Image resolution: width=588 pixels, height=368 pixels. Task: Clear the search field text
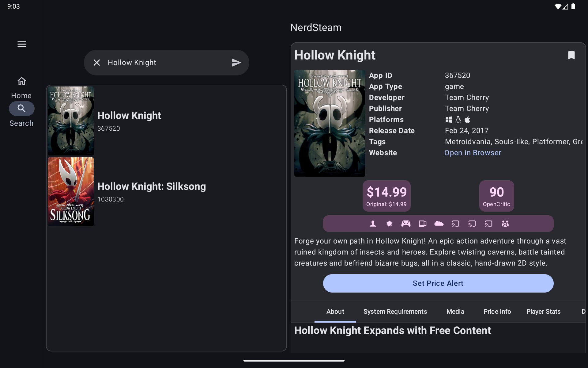[97, 63]
